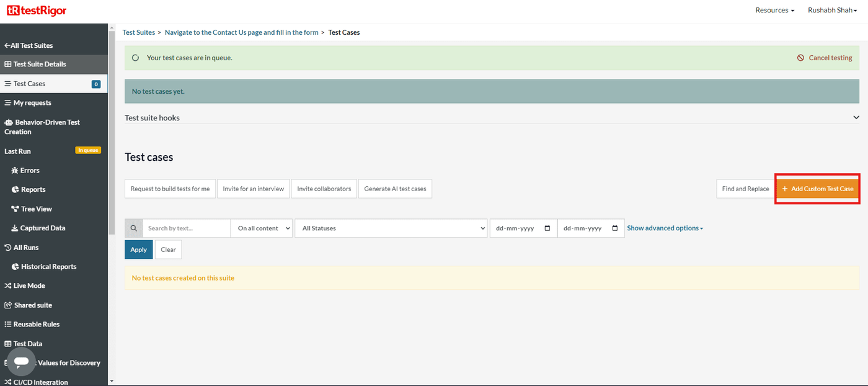Click the Test Suite Details grid icon
Screen dimensions: 868x386
tap(8, 64)
